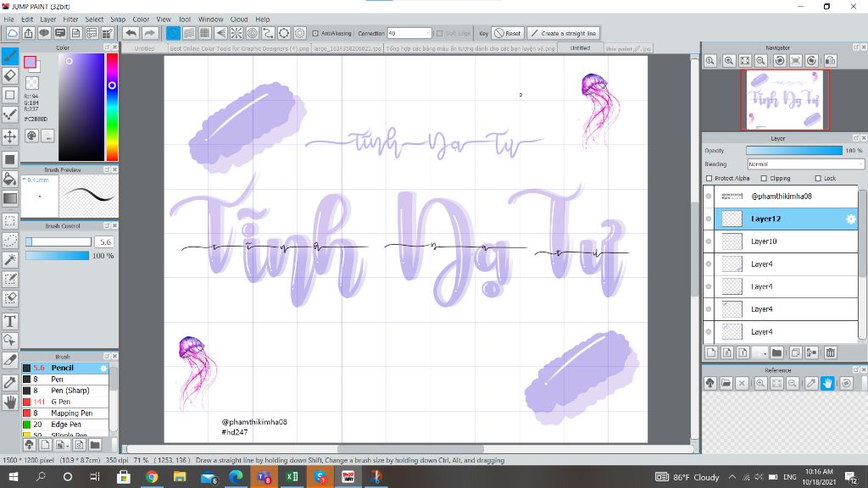
Task: Select the Brush tool in left toolbar
Action: 10,56
